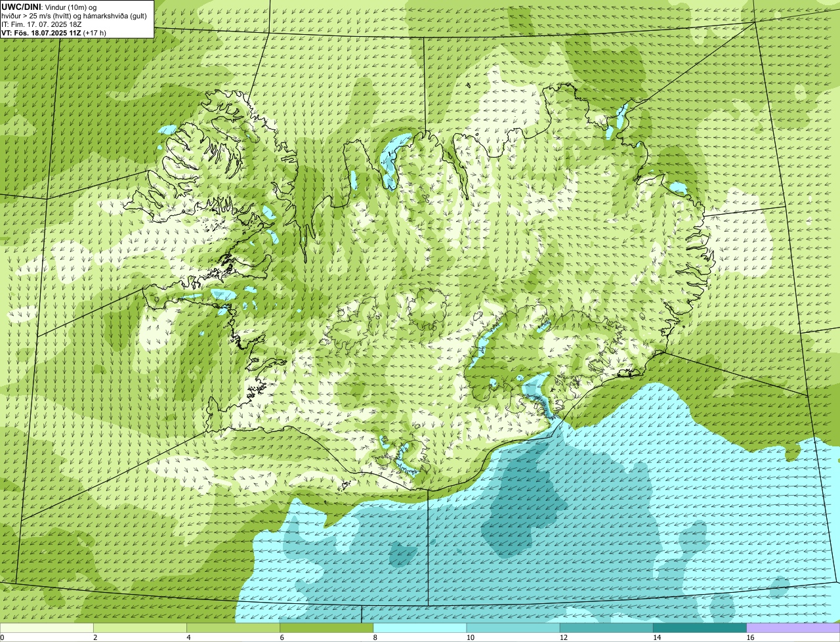Viewport: 840px width, 642px height.
Task: Click the 8–10 m/s light cyan legend swatch
Action: point(420,628)
